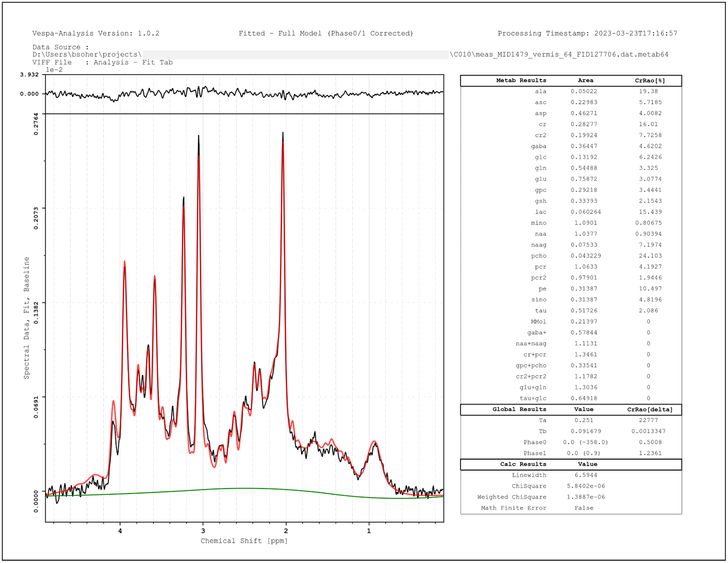Screen dimensions: 728x563
Task: Click the 'glu+gln' row label
Action: click(x=533, y=387)
